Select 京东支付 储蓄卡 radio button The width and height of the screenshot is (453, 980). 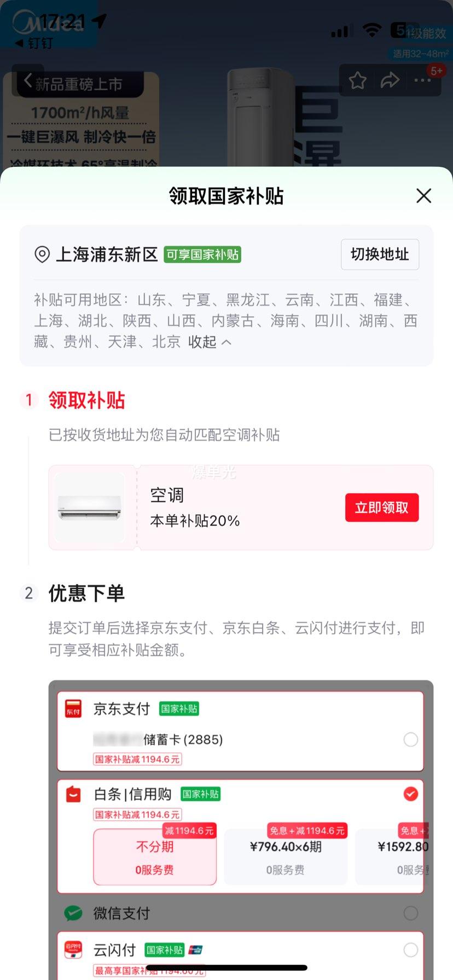tap(410, 739)
